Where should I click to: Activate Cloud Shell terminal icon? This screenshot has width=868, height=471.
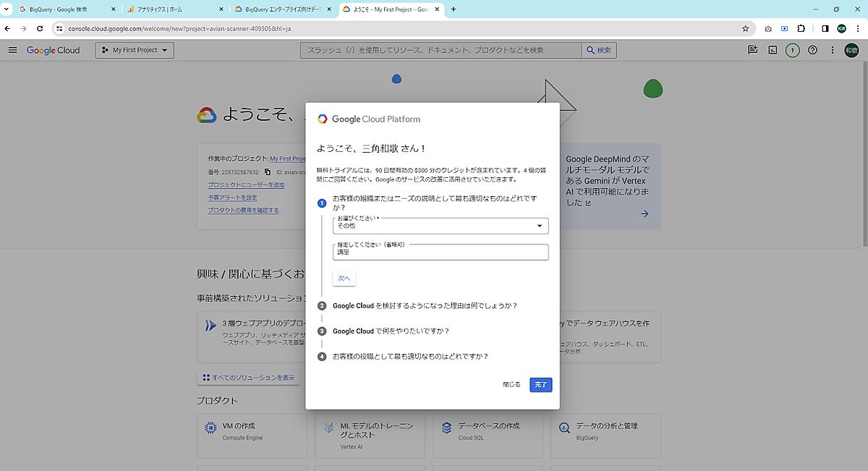(773, 50)
